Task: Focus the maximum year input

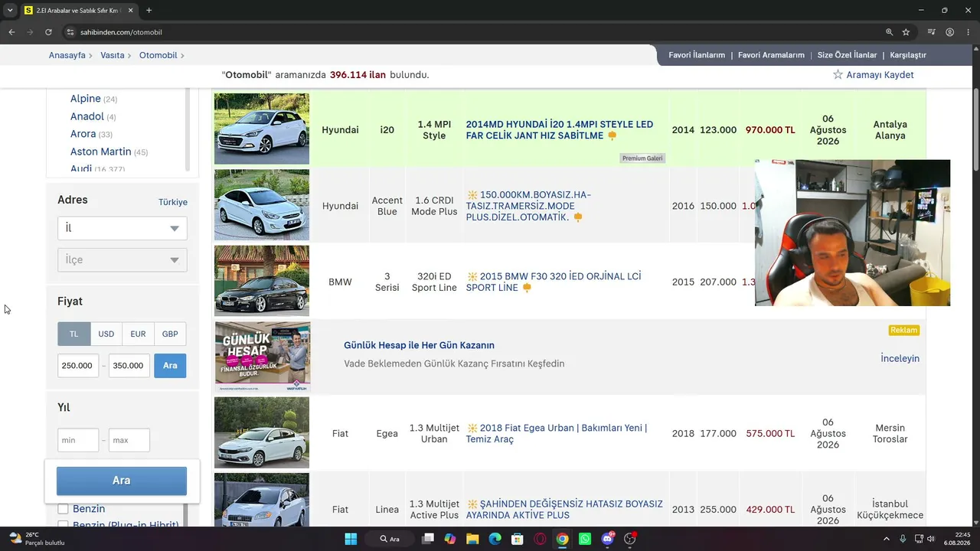Action: [x=129, y=440]
